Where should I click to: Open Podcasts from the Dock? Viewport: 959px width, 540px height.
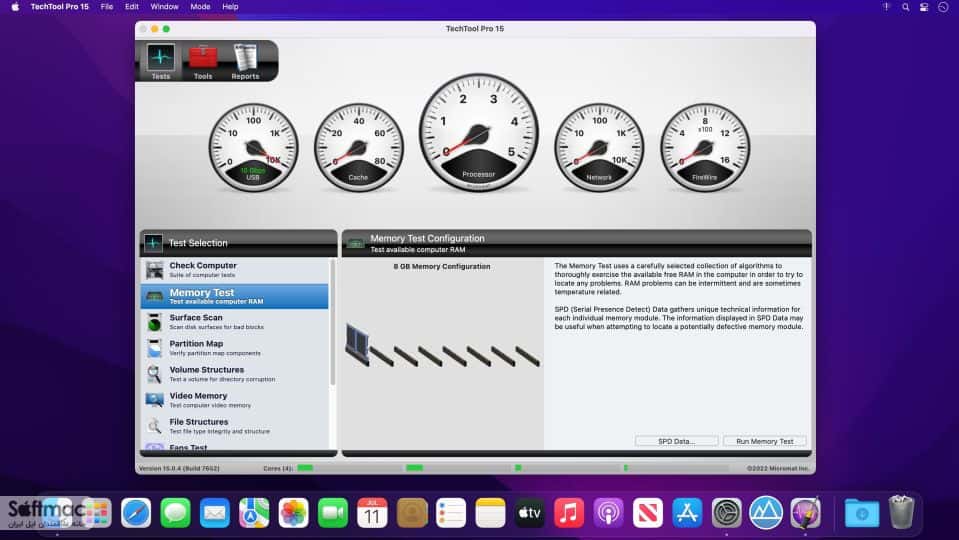point(609,512)
